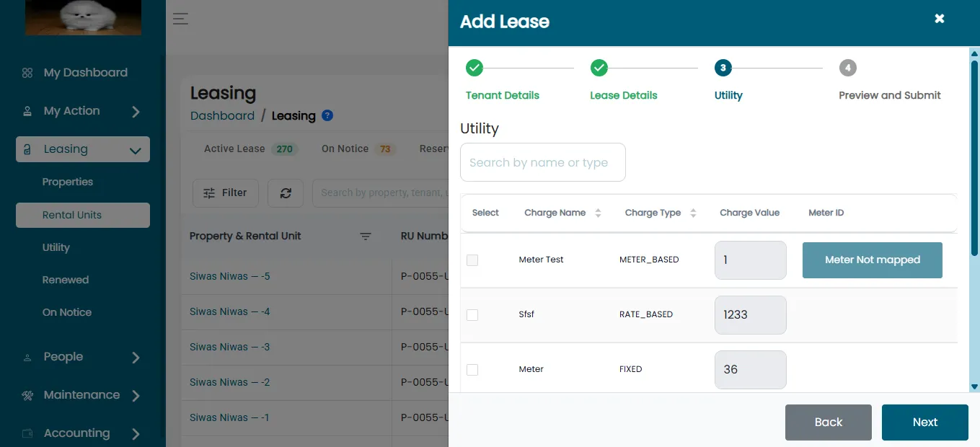Open Siwas Niwas — -5 rental unit link
This screenshot has height=447, width=980.
[x=230, y=276]
